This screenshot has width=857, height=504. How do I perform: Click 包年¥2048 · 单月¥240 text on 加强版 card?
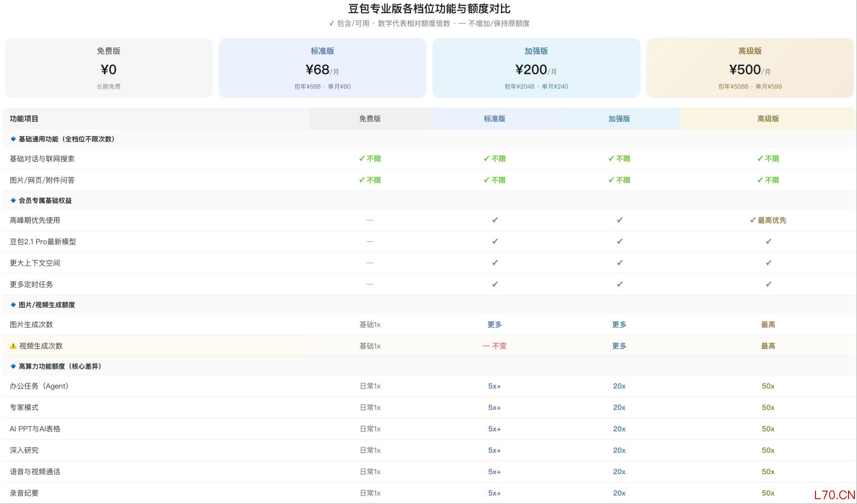point(536,87)
